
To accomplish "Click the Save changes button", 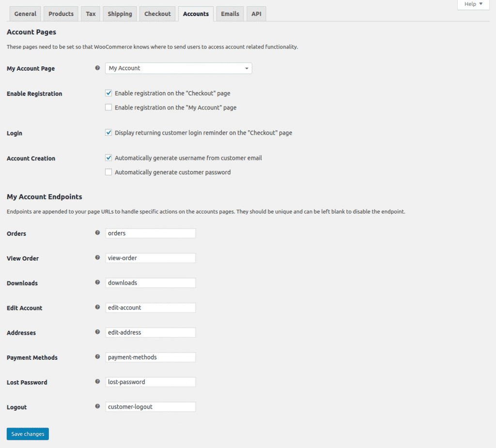I will point(28,434).
